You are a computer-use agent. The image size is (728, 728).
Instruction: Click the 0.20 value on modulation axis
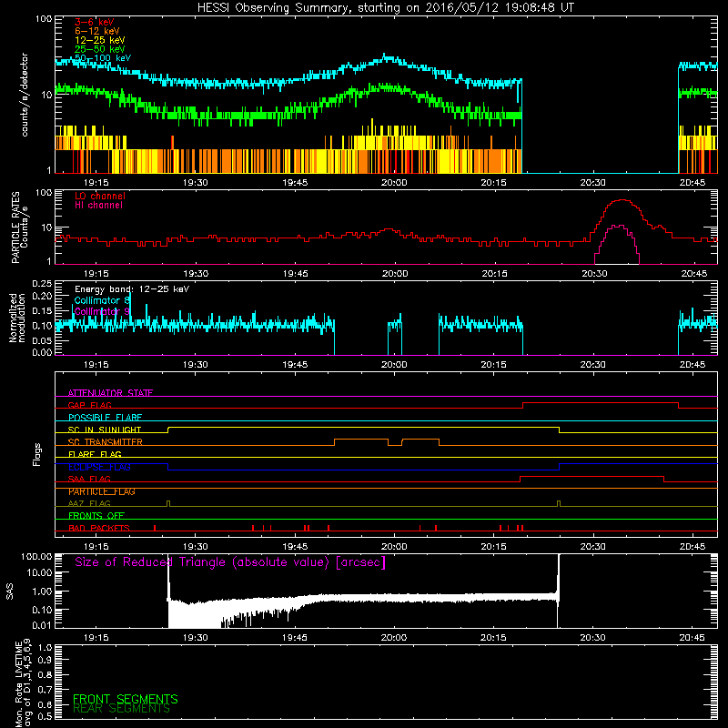click(42, 296)
